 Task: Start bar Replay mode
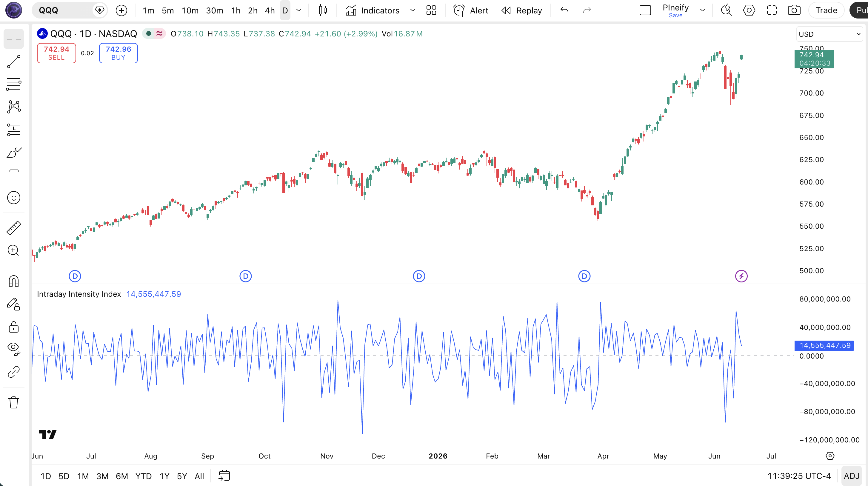point(522,10)
